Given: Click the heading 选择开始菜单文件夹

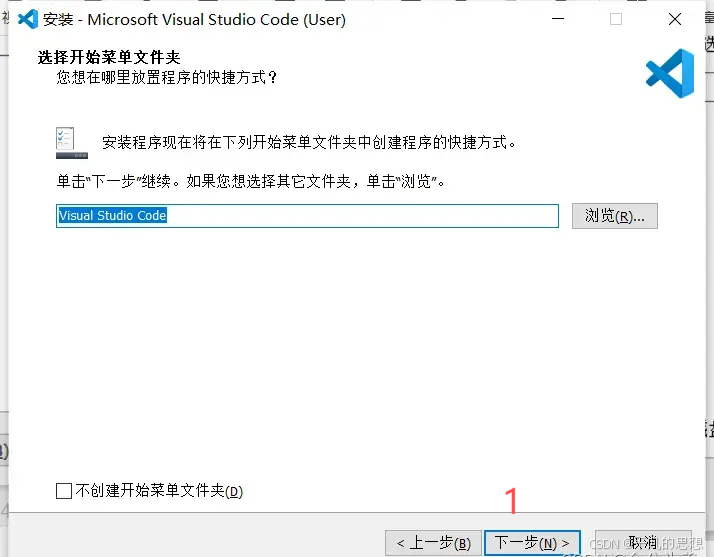Looking at the screenshot, I should (x=109, y=57).
